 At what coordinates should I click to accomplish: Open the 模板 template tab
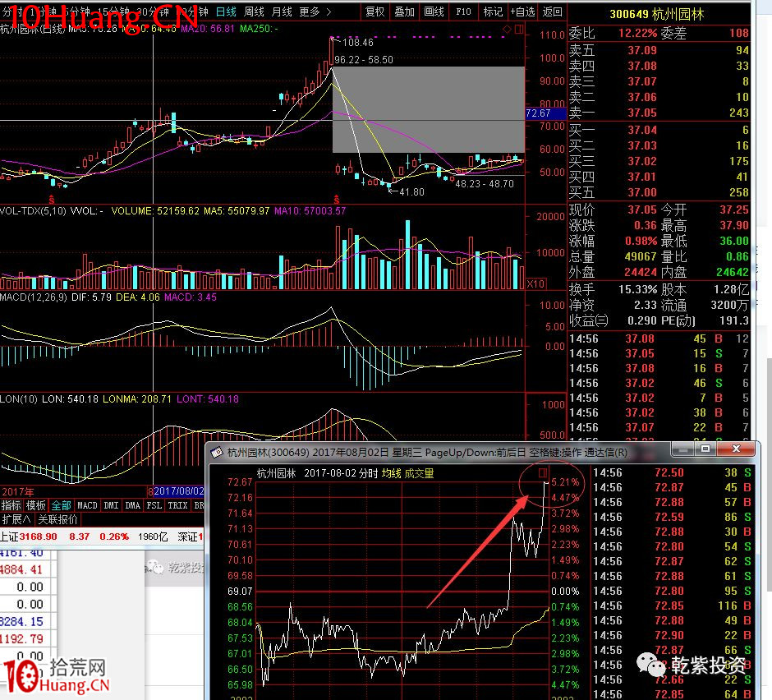click(x=36, y=505)
